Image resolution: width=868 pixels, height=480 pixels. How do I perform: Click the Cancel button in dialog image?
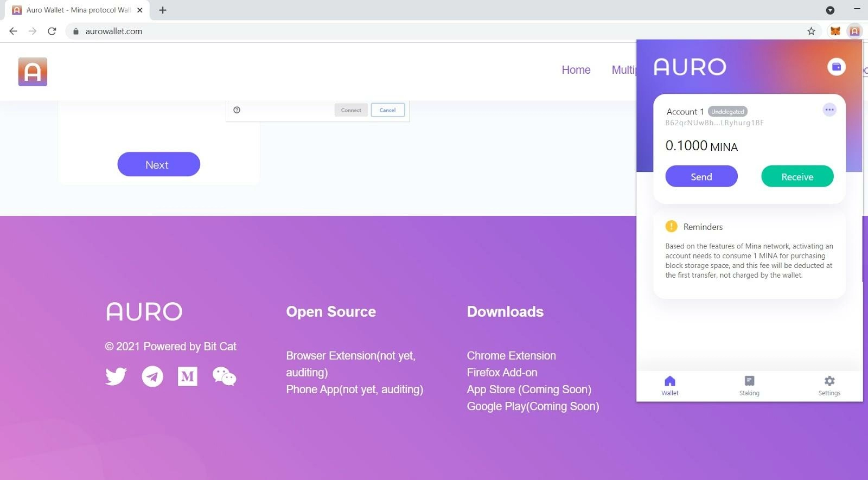point(387,110)
